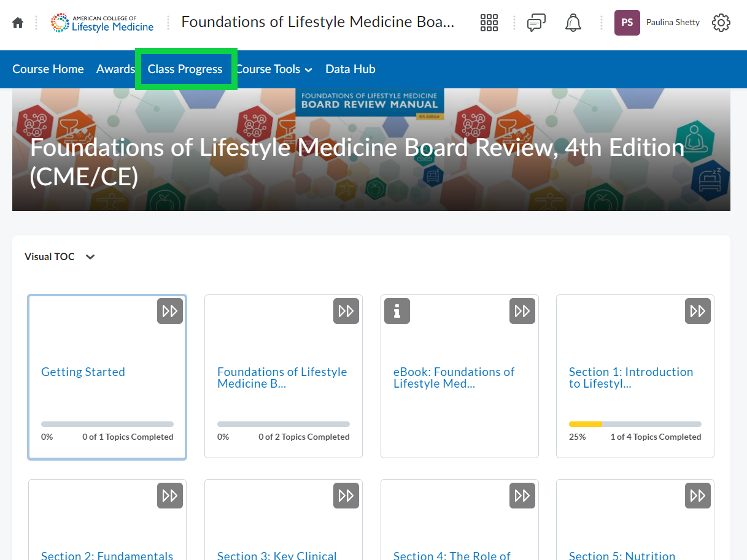Click the Section 1 progress bar at 25%
This screenshot has height=560, width=747.
(x=635, y=424)
